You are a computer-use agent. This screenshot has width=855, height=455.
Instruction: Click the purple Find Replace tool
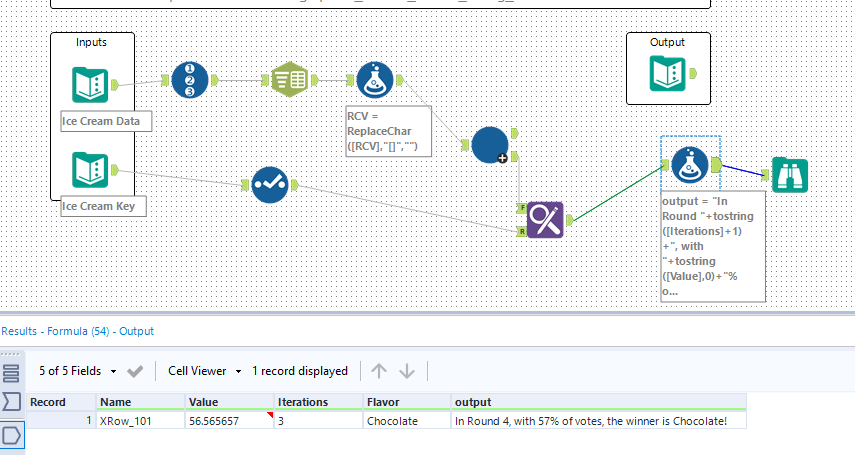(545, 220)
